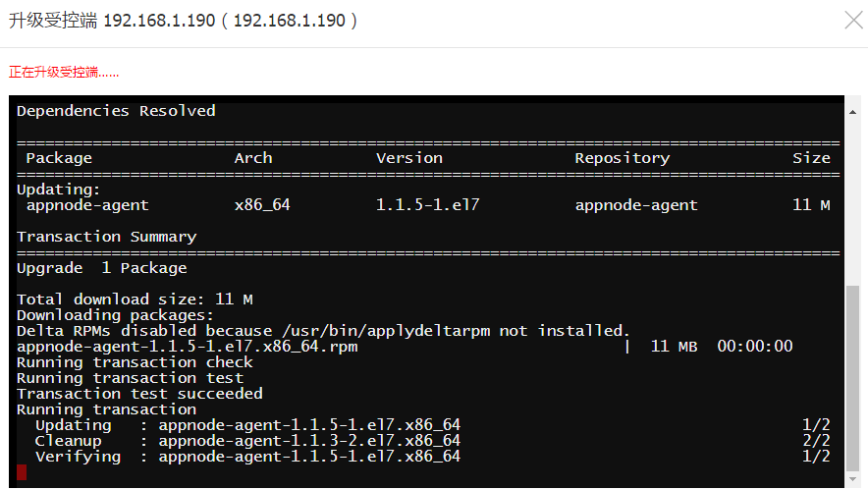Click the 'Size' column header
The image size is (868, 490).
pyautogui.click(x=811, y=158)
